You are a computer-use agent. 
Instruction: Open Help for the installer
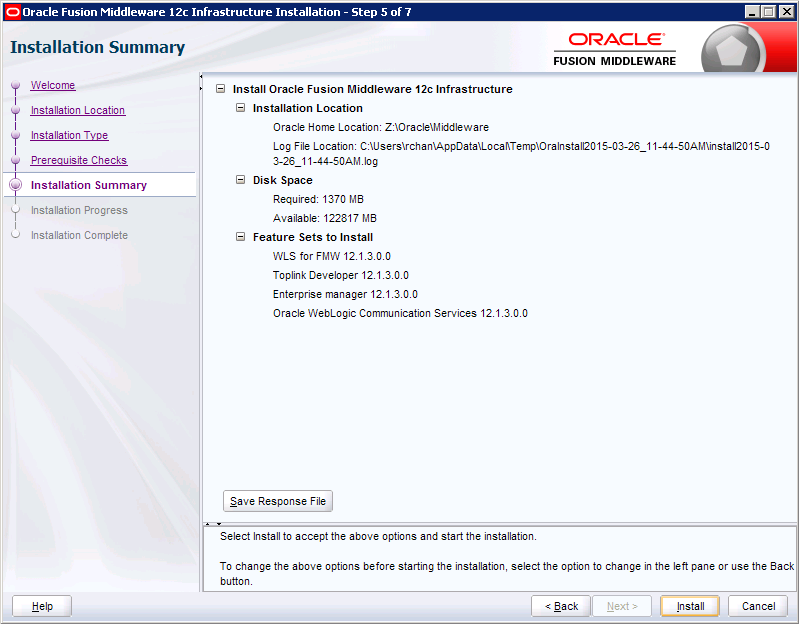tap(42, 606)
